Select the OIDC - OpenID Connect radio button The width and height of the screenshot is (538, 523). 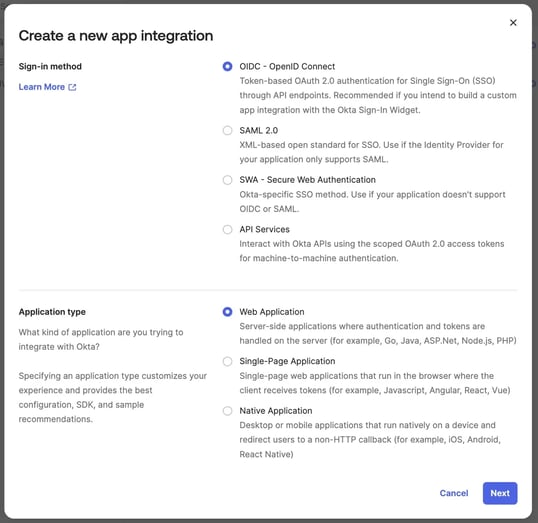pos(227,66)
